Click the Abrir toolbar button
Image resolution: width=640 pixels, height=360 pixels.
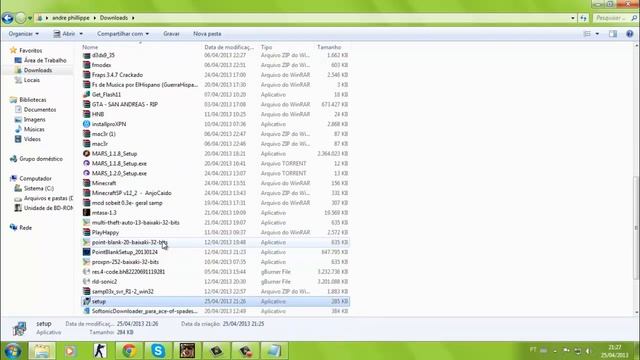coord(64,34)
